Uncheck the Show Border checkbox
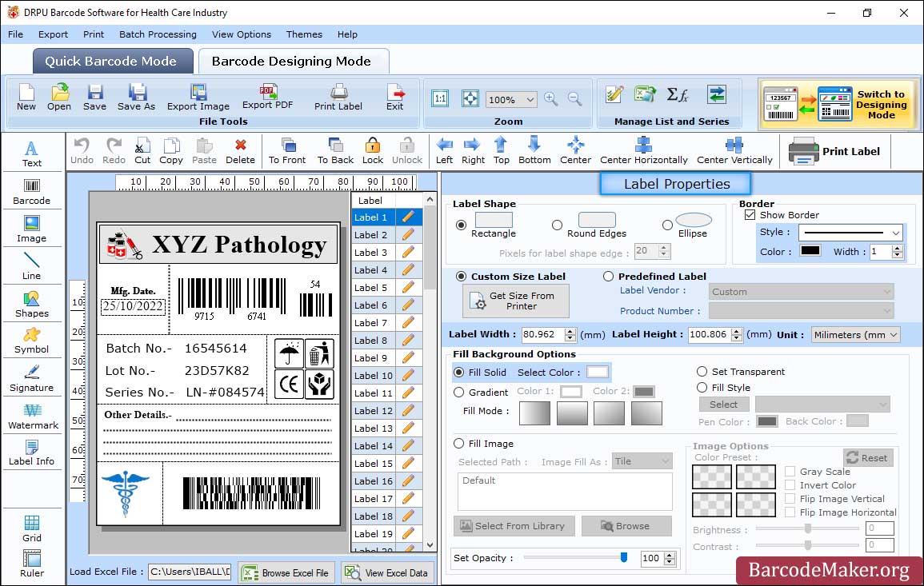This screenshot has width=924, height=586. point(750,215)
